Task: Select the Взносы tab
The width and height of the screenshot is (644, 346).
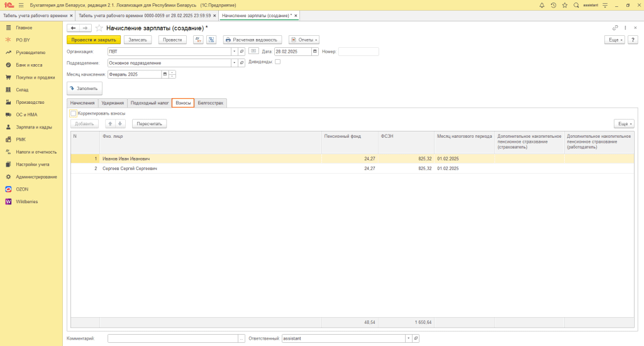Action: pos(183,103)
